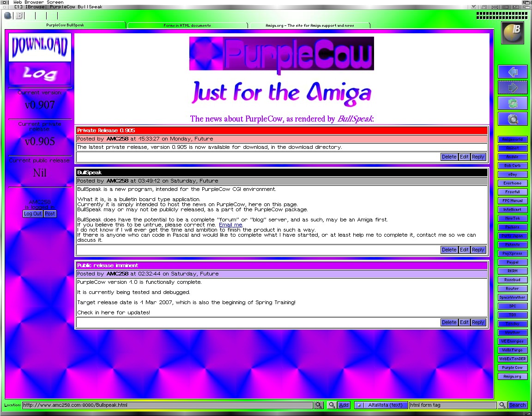Click the DOWNLOAD image in the page sidebar
The height and width of the screenshot is (416, 532).
(40, 47)
